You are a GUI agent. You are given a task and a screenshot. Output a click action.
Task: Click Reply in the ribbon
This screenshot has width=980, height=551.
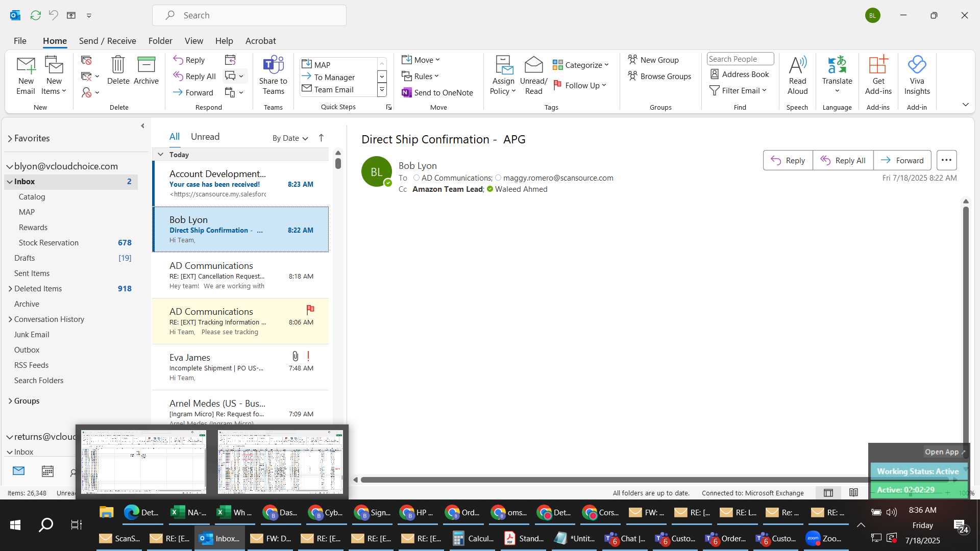pyautogui.click(x=189, y=60)
